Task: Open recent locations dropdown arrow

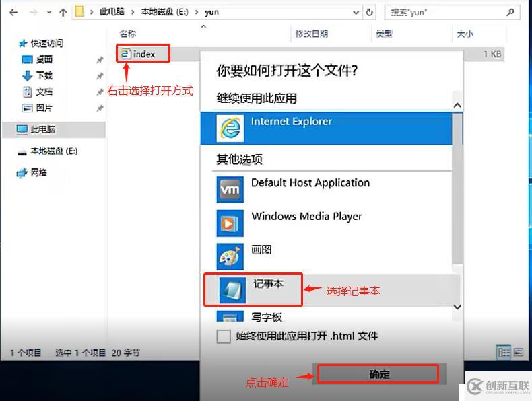Action: coord(49,13)
